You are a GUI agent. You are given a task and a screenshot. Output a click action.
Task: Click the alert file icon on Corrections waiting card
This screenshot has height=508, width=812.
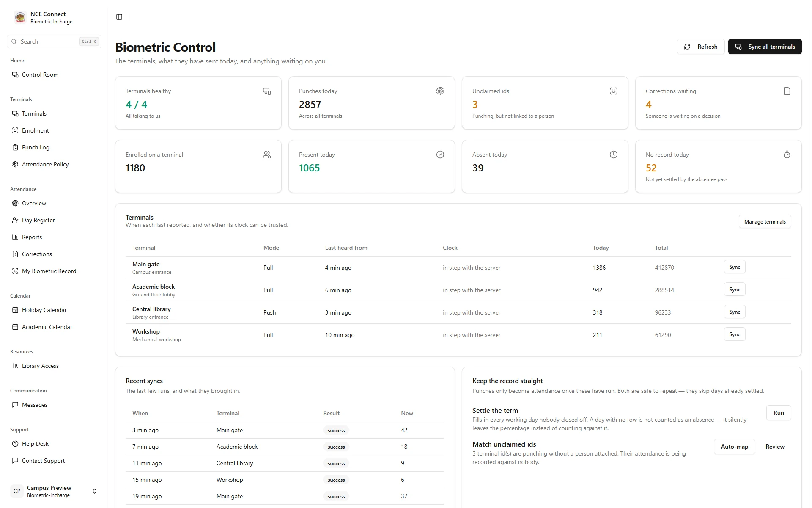pos(787,91)
